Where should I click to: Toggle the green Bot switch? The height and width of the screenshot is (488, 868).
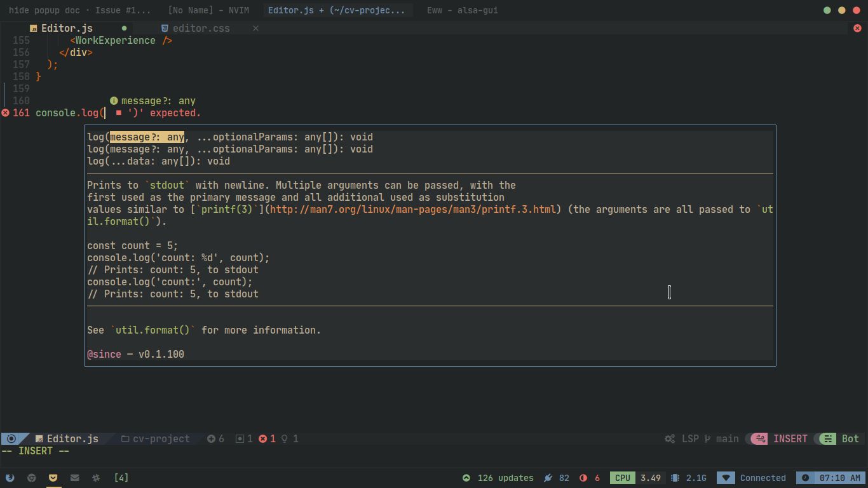coord(827,438)
